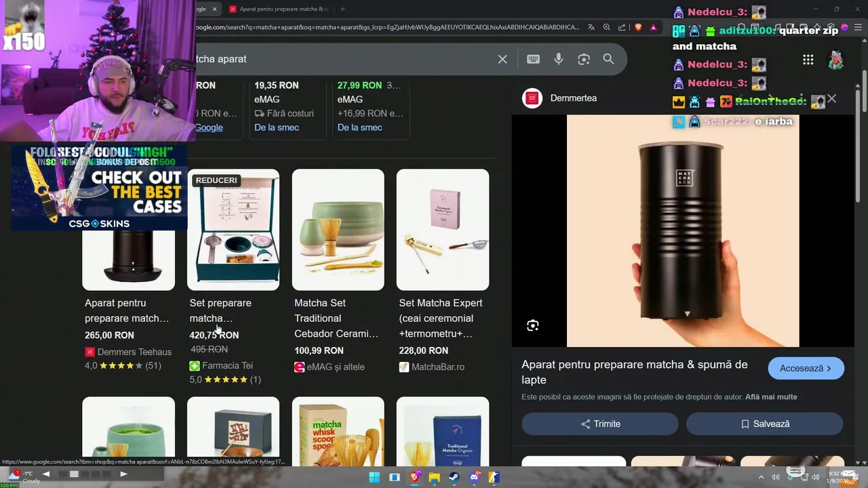Follow the Află mai multe link
This screenshot has width=868, height=488.
[x=771, y=396]
